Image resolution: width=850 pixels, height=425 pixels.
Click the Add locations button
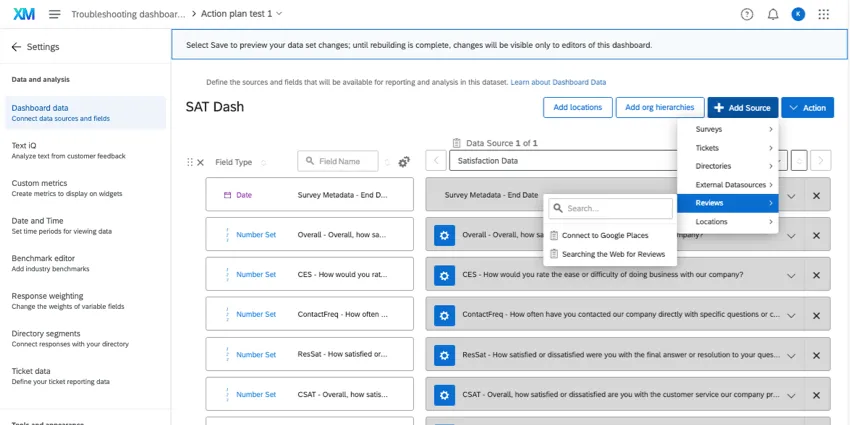pyautogui.click(x=577, y=108)
